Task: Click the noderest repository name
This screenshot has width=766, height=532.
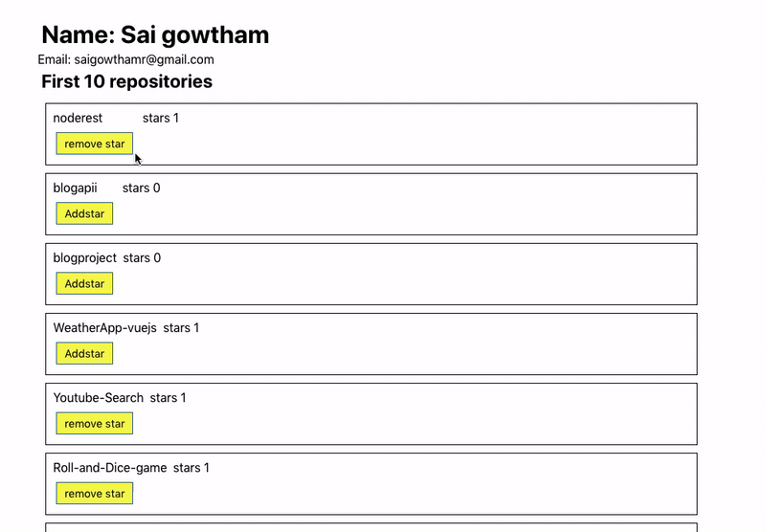Action: [x=78, y=118]
